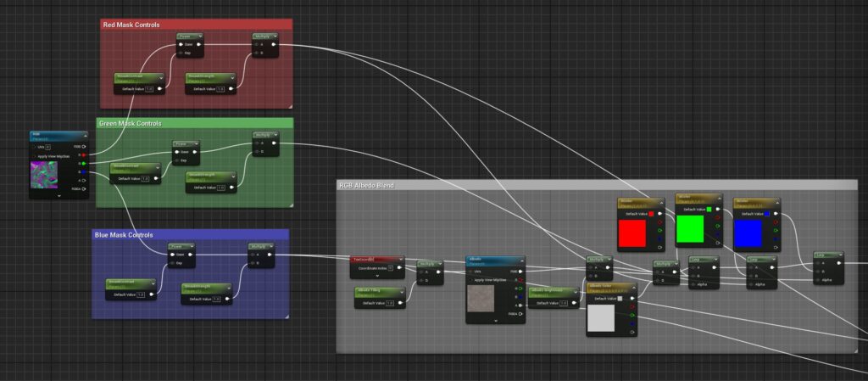The height and width of the screenshot is (381, 868).
Task: Click the blue B output pin on the RGB texture node
Action: click(x=84, y=171)
